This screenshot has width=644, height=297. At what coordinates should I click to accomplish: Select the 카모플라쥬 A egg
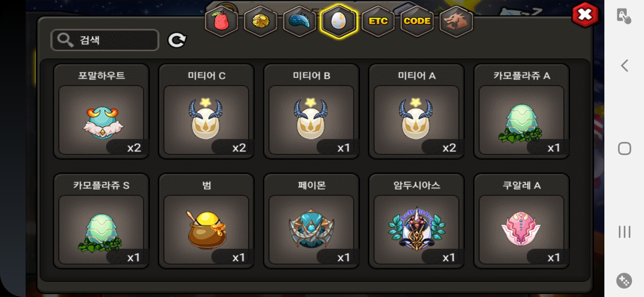click(x=521, y=111)
